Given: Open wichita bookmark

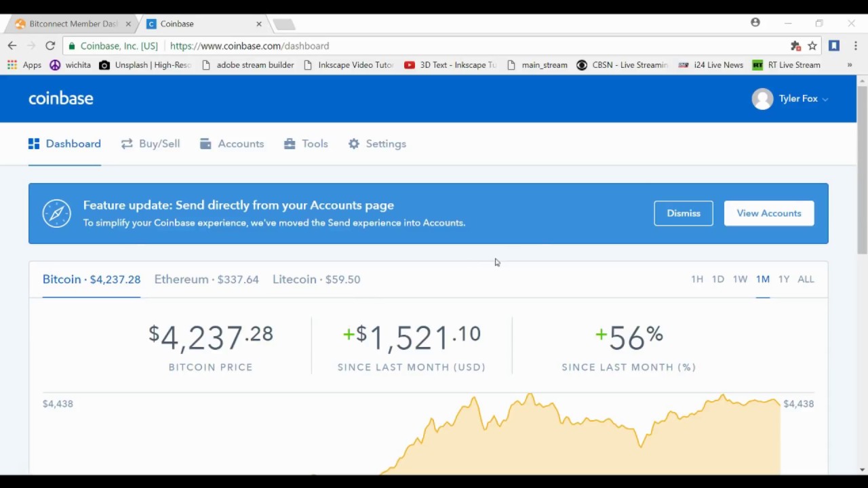Looking at the screenshot, I should [71, 65].
